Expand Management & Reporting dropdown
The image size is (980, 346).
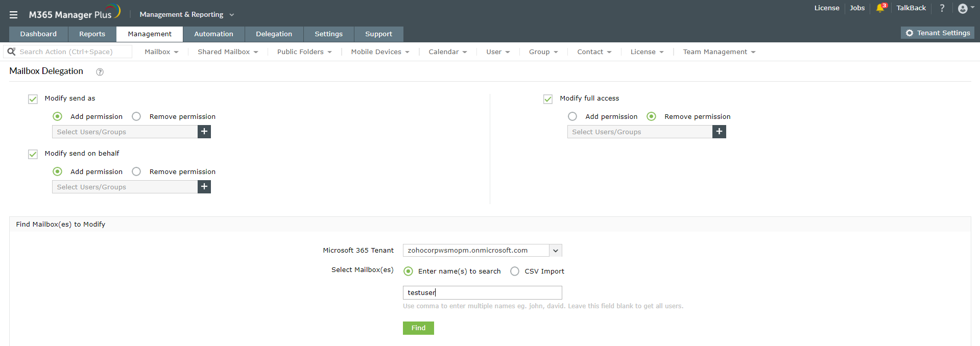[x=187, y=15]
